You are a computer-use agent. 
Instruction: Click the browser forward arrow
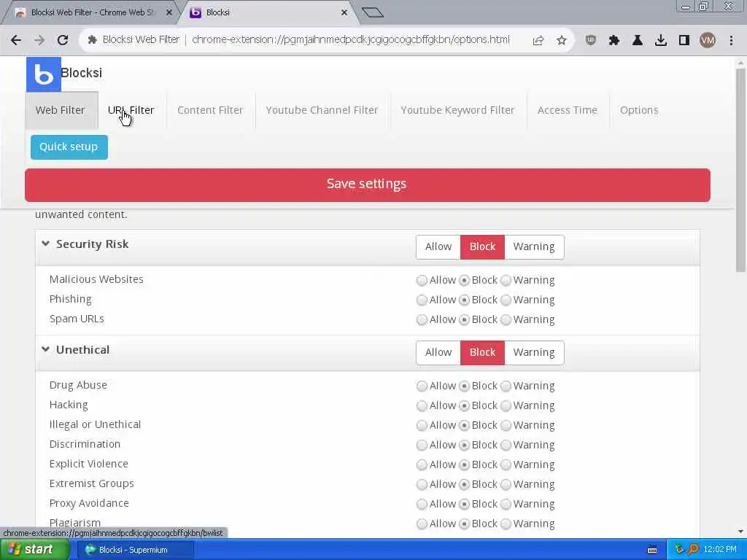[x=39, y=40]
